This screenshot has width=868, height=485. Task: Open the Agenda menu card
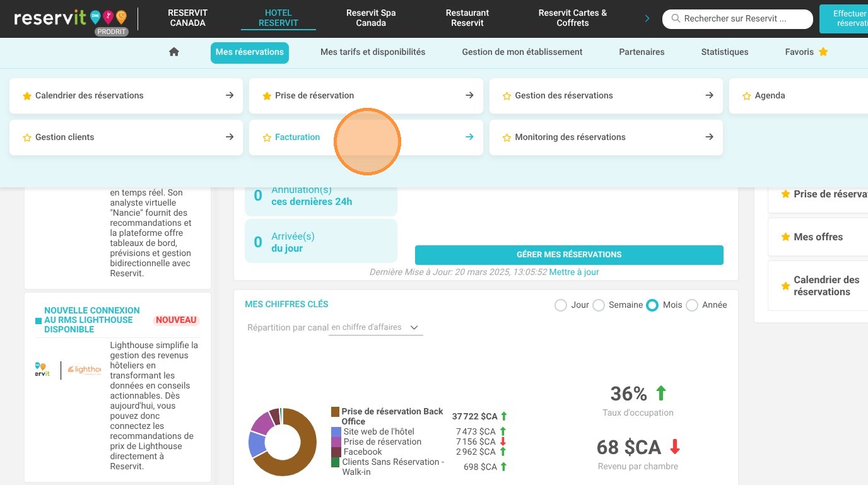pyautogui.click(x=799, y=96)
